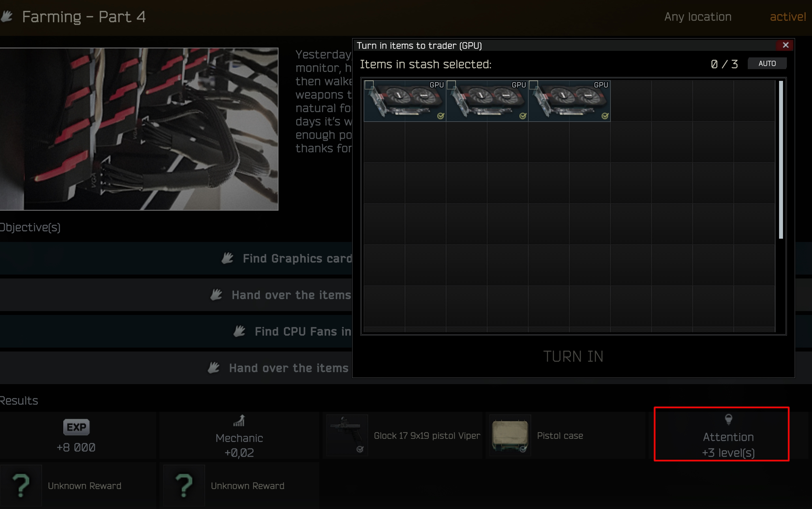Click the found-in-raid checkmark on first GPU
The width and height of the screenshot is (812, 509).
coord(441,116)
